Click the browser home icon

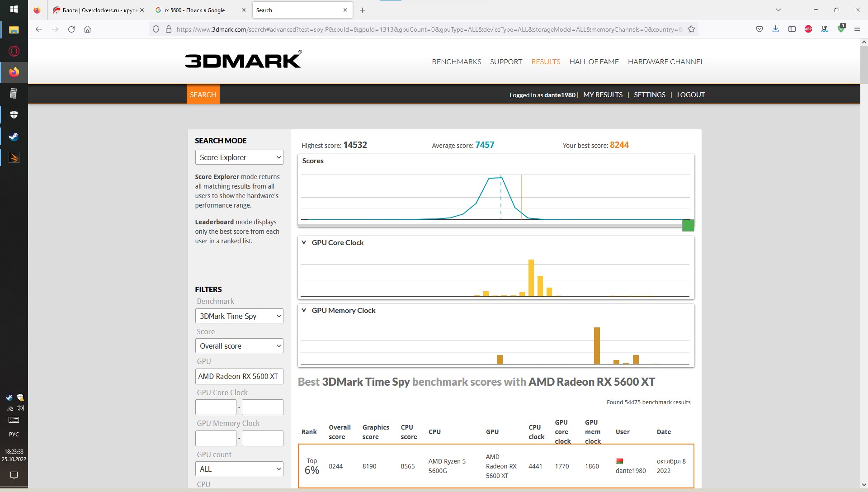(x=88, y=29)
